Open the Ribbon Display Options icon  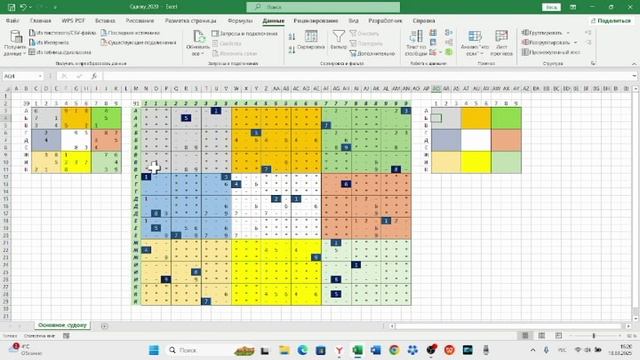(x=573, y=7)
